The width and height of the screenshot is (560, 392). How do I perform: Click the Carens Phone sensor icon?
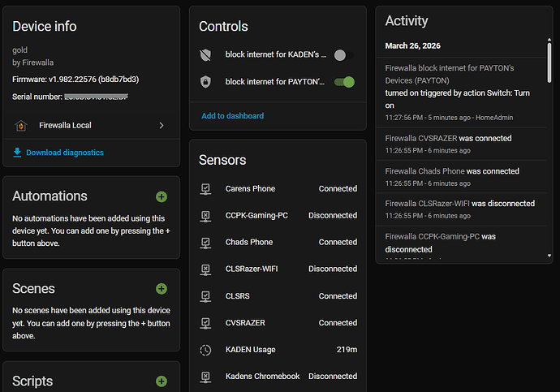pyautogui.click(x=205, y=188)
